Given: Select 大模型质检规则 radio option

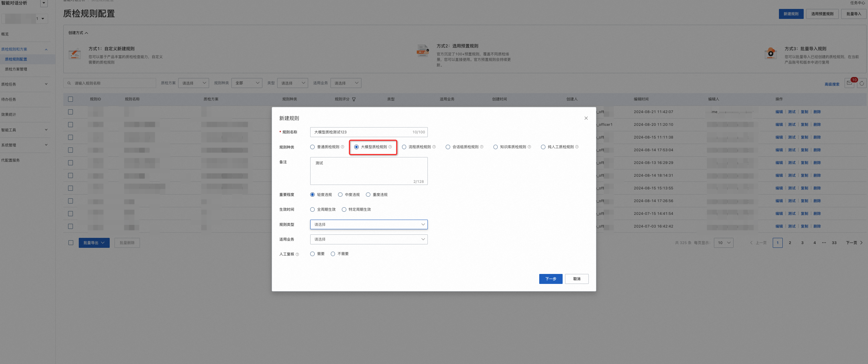Looking at the screenshot, I should coord(356,147).
